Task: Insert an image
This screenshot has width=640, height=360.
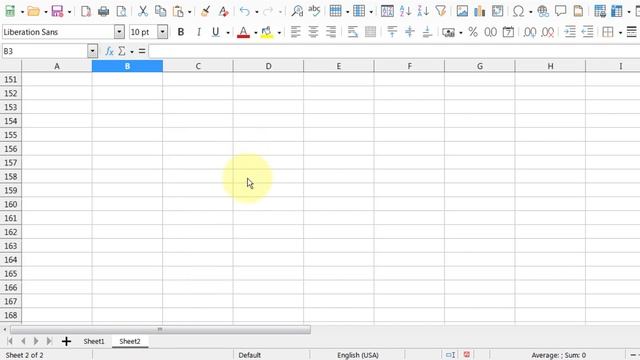Action: (462, 11)
